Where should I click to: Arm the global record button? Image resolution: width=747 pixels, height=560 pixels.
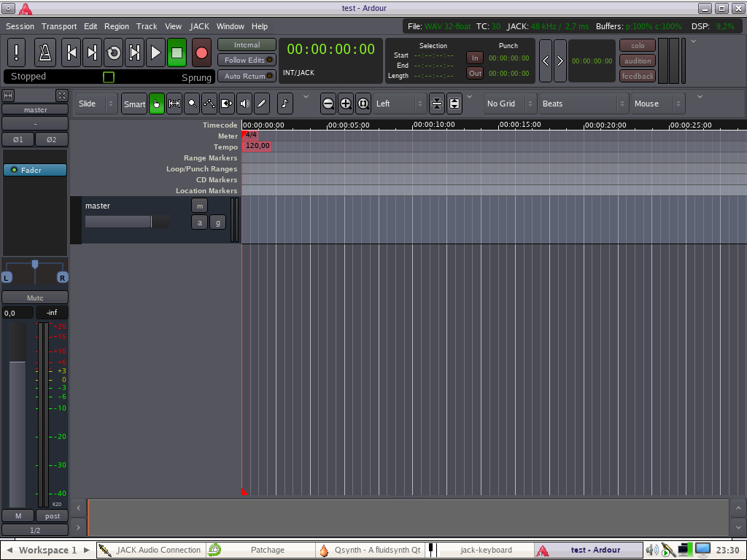pyautogui.click(x=201, y=52)
